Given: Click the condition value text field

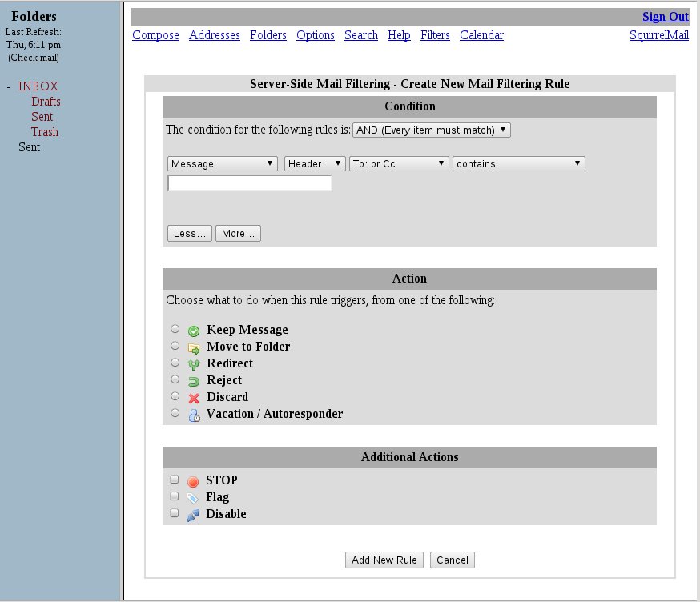Looking at the screenshot, I should click(x=249, y=183).
